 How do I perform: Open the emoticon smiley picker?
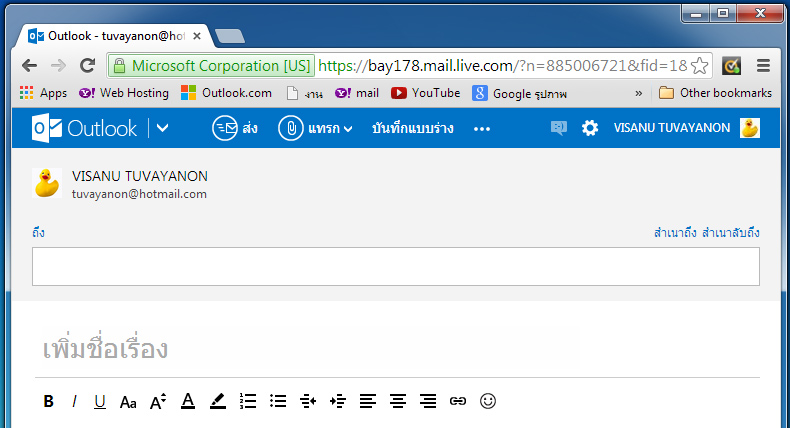pos(488,401)
